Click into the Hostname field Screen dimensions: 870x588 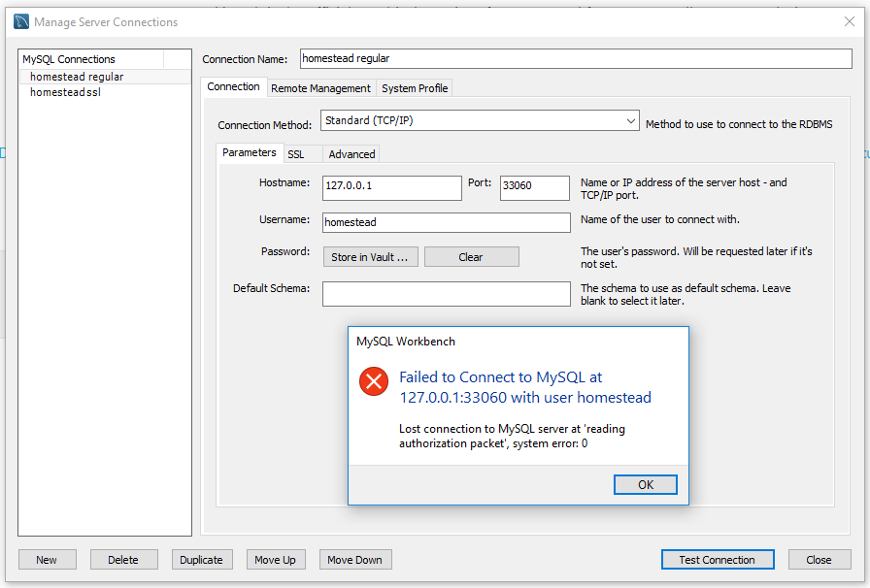(x=392, y=188)
